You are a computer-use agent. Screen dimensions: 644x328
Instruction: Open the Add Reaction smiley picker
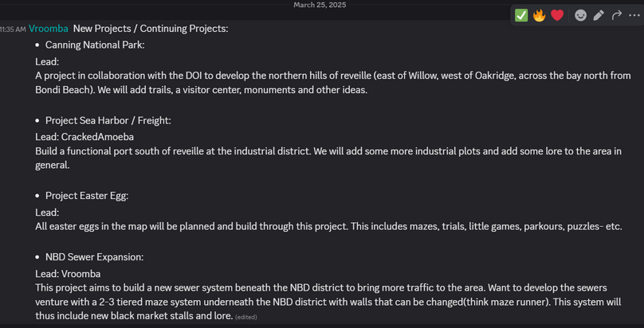[x=580, y=16]
